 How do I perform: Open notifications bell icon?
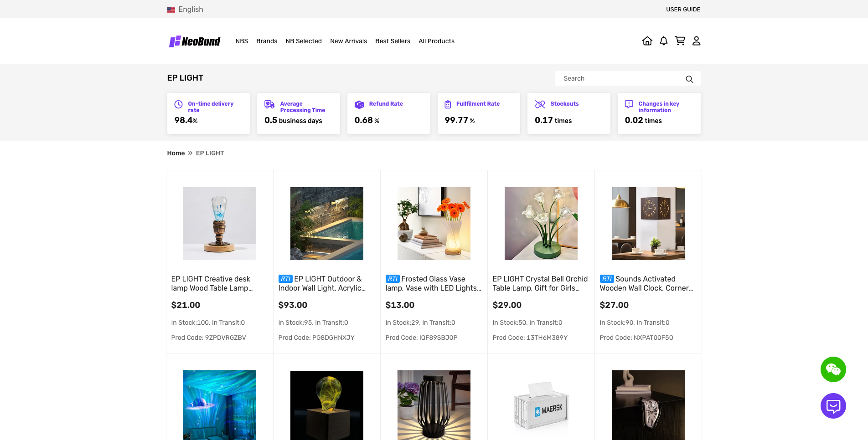[x=664, y=41]
